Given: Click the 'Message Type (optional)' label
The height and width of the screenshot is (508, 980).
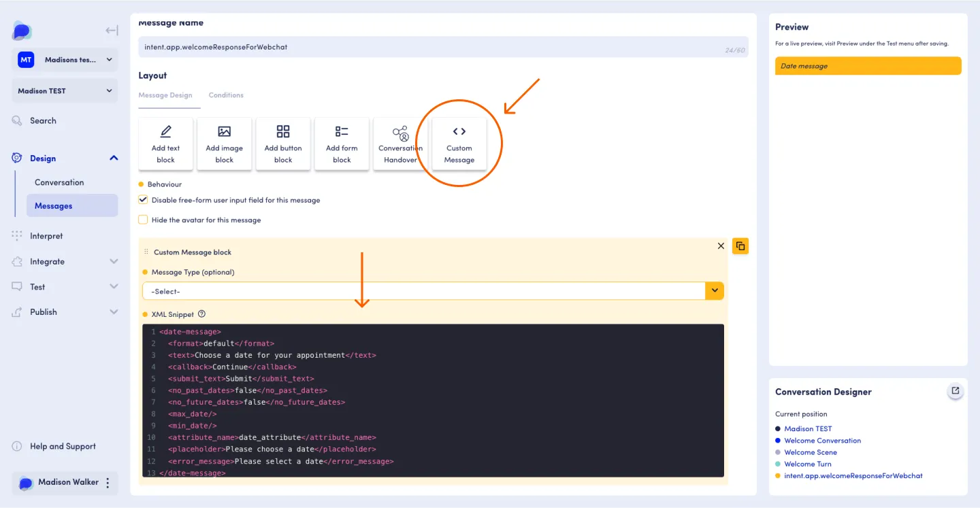Looking at the screenshot, I should point(193,272).
